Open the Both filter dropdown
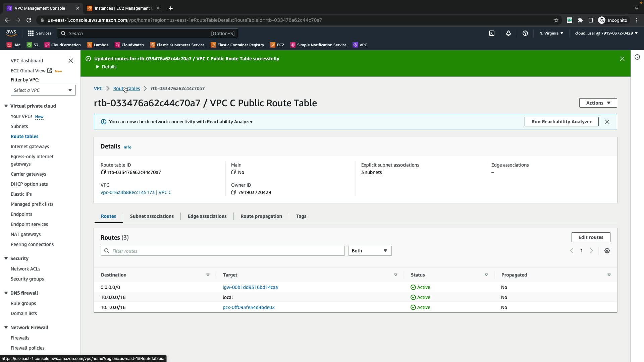 (x=369, y=251)
